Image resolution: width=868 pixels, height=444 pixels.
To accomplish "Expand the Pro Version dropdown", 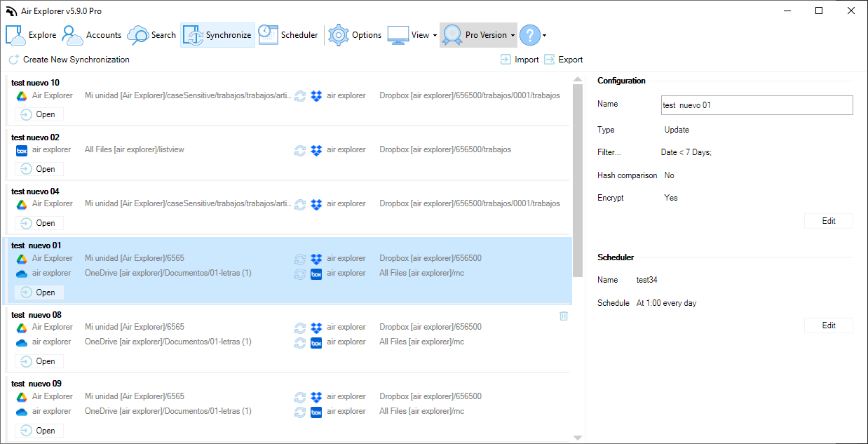I will (x=513, y=35).
